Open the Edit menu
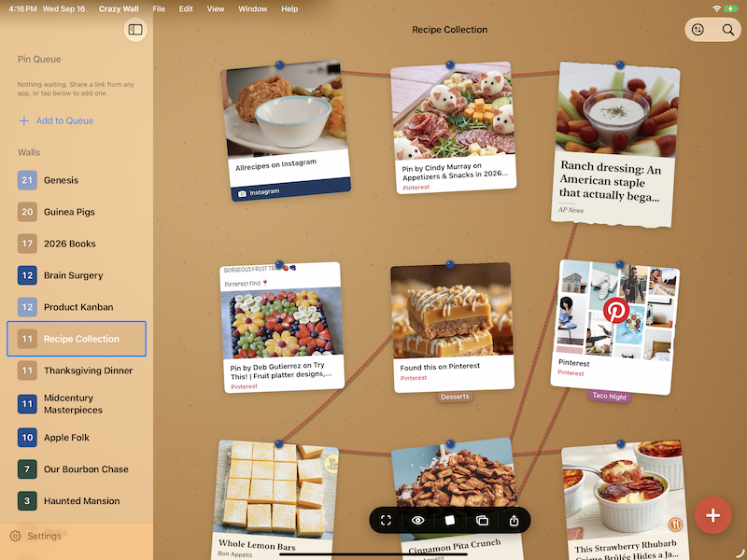The image size is (747, 560). 186,8
